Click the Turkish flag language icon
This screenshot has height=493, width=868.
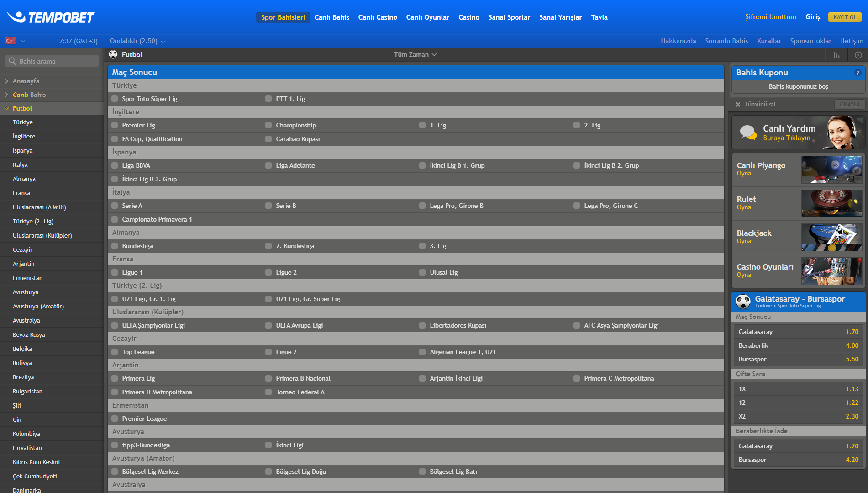(x=10, y=41)
